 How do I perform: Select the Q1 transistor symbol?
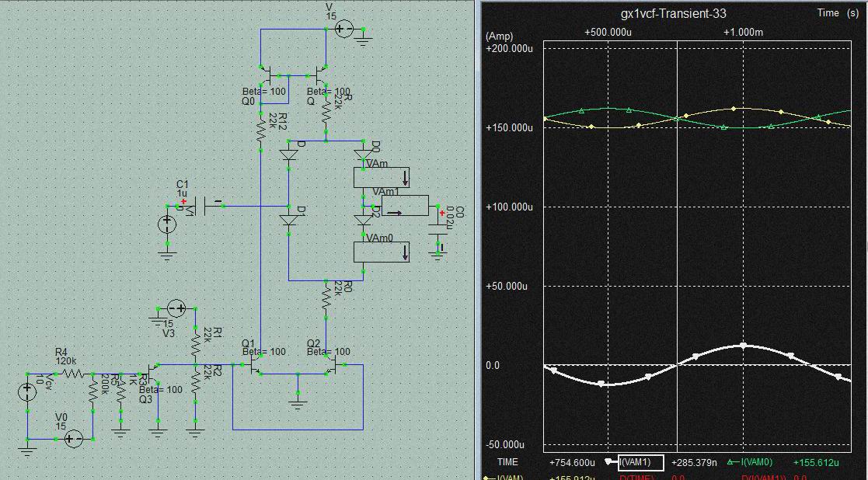point(257,364)
